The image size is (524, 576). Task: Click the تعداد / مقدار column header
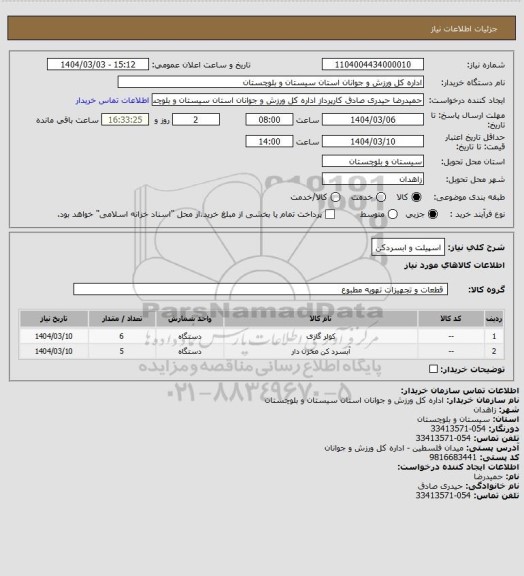pyautogui.click(x=122, y=318)
